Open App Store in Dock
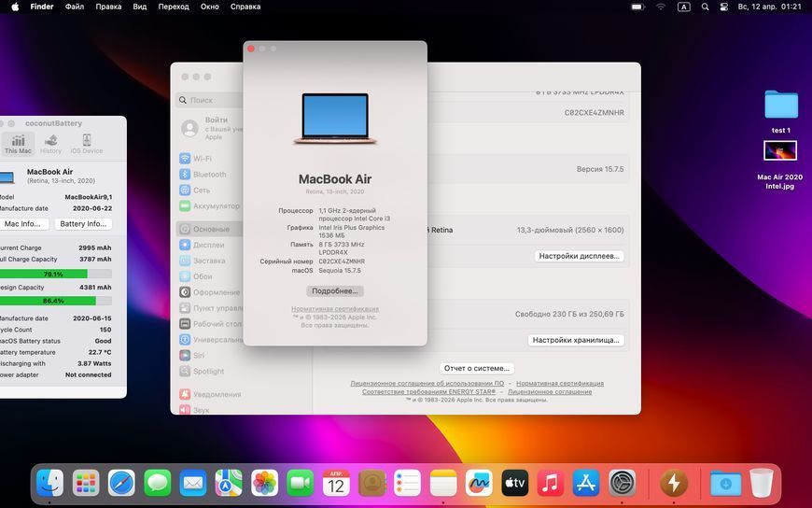812x508 pixels. tap(586, 483)
